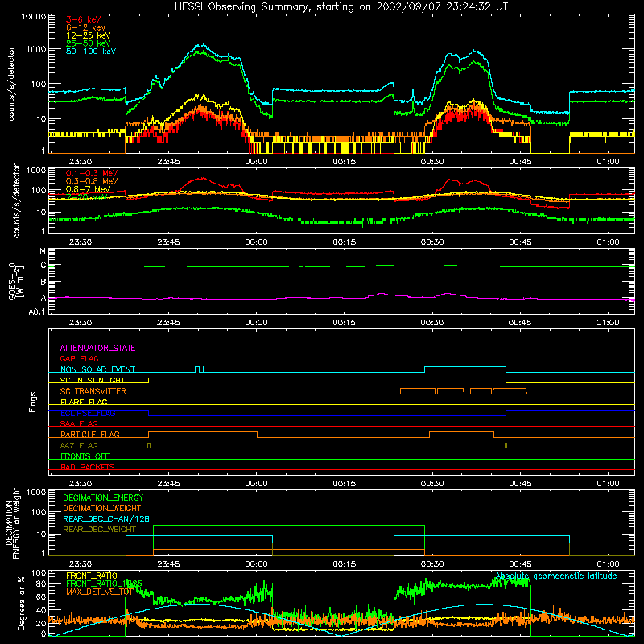Click the vertical Flags axis title

click(x=33, y=402)
